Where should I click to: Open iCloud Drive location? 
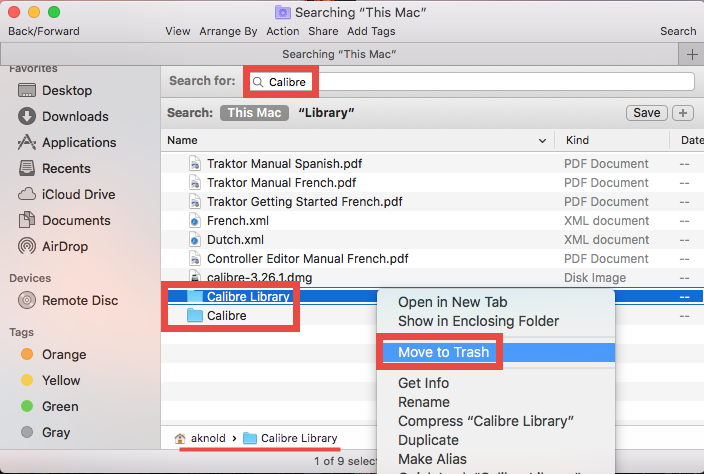click(66, 194)
